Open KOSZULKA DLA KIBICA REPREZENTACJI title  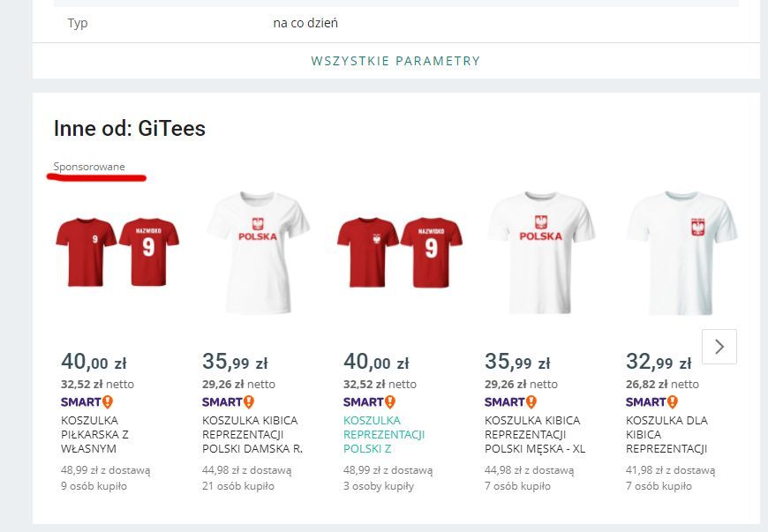point(666,434)
